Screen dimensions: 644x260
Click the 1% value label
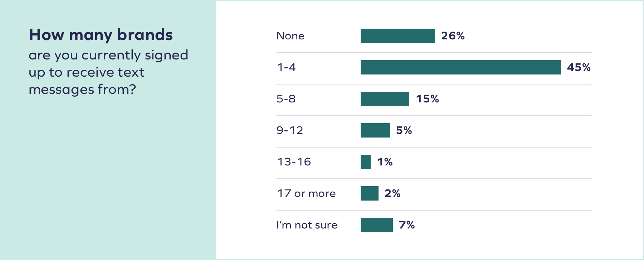pyautogui.click(x=385, y=162)
